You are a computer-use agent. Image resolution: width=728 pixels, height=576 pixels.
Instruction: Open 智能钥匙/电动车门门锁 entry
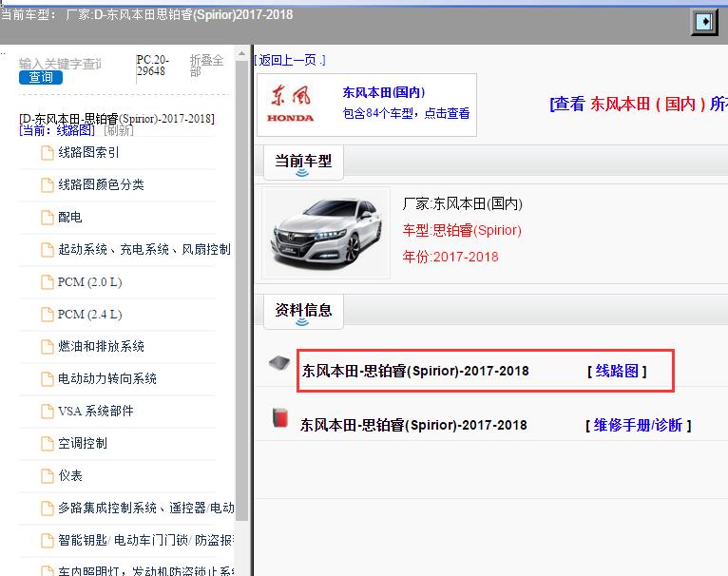pyautogui.click(x=145, y=540)
